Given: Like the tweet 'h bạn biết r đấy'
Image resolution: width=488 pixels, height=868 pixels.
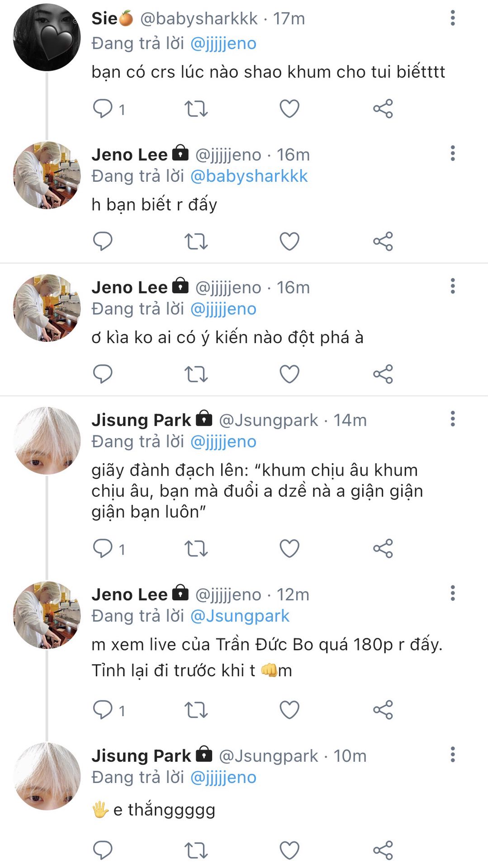Looking at the screenshot, I should (289, 241).
